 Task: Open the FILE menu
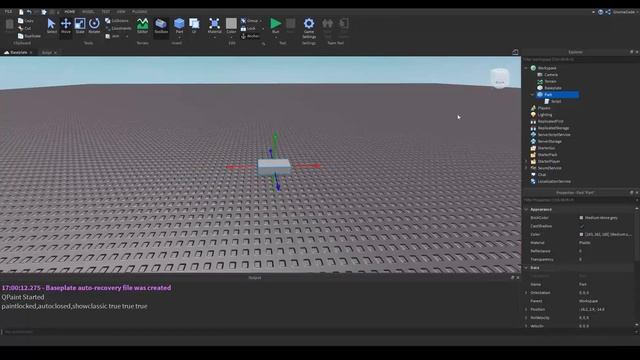(x=8, y=12)
